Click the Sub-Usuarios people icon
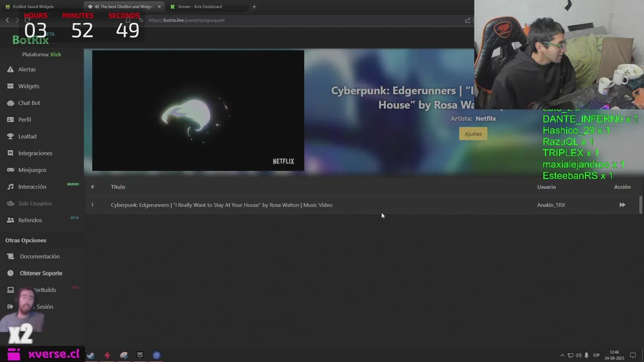The height and width of the screenshot is (362, 644). (x=10, y=203)
